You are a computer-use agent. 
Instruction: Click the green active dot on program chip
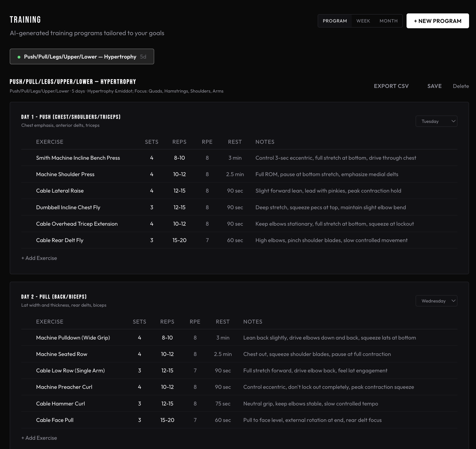(19, 57)
